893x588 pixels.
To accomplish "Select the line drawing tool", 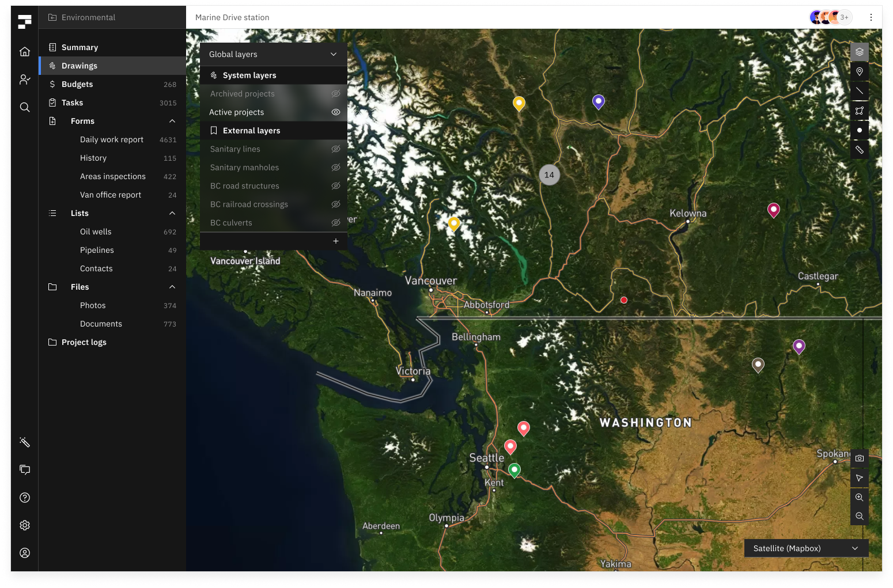I will tap(859, 91).
